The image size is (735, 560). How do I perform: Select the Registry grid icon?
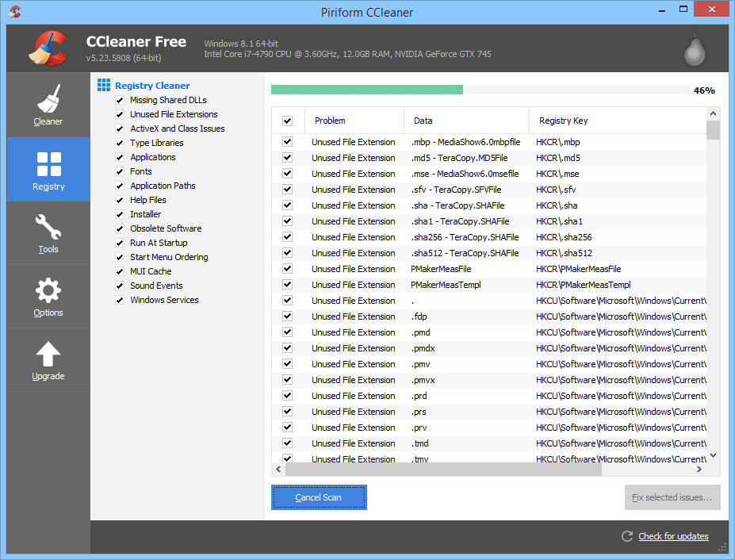(x=48, y=165)
